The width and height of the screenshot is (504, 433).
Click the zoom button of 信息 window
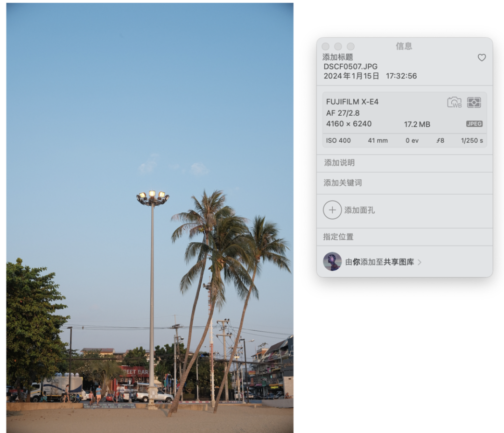pyautogui.click(x=350, y=47)
